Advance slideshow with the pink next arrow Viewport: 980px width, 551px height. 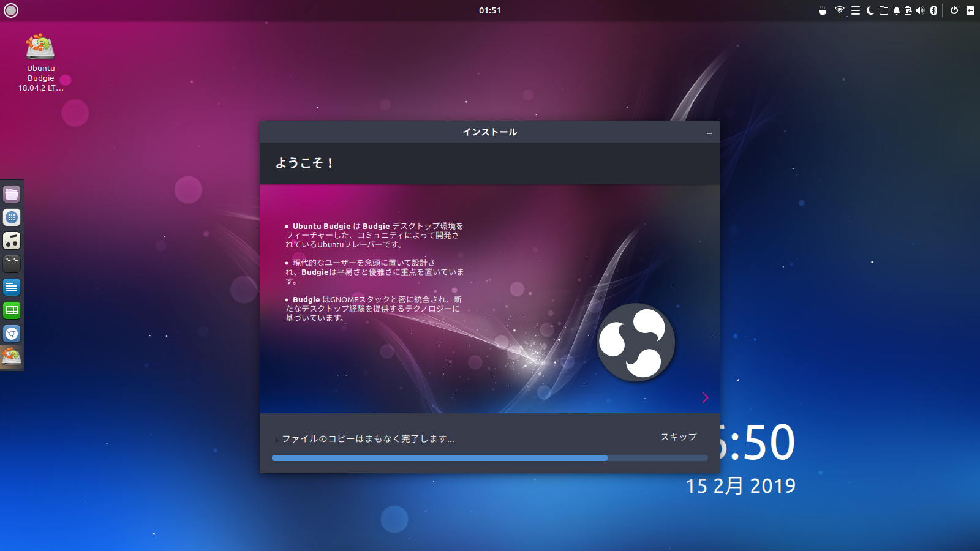pos(705,397)
